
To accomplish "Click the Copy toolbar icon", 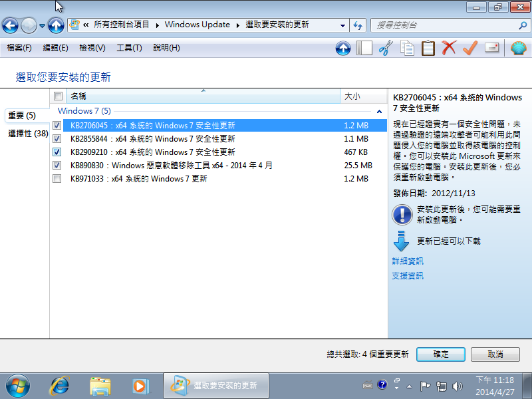I will 407,48.
